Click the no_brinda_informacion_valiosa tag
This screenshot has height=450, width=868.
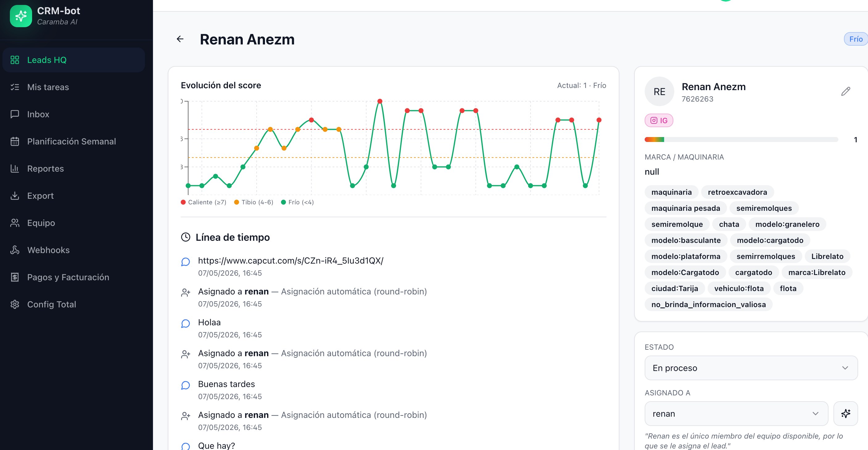click(x=708, y=304)
